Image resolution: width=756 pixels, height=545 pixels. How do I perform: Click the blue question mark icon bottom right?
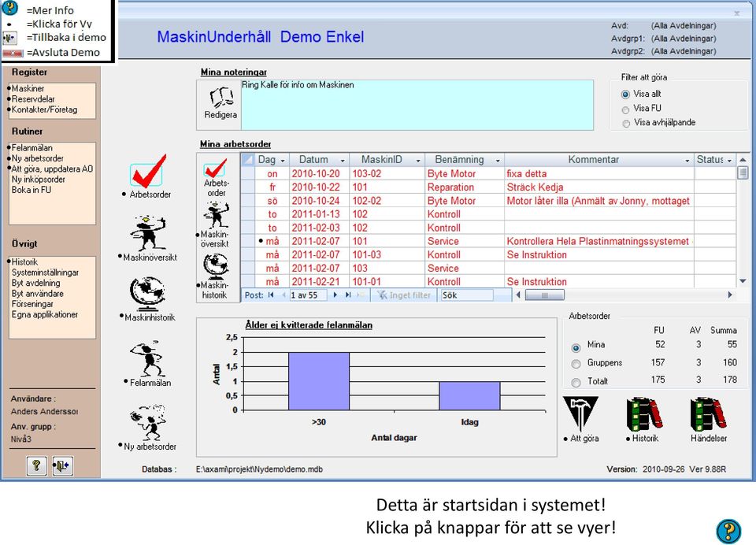click(x=728, y=531)
